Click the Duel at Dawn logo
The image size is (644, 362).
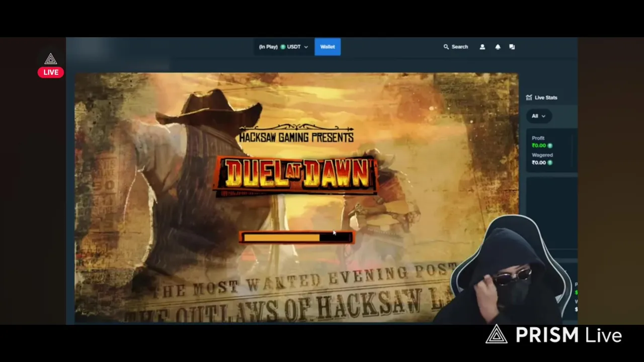(296, 175)
